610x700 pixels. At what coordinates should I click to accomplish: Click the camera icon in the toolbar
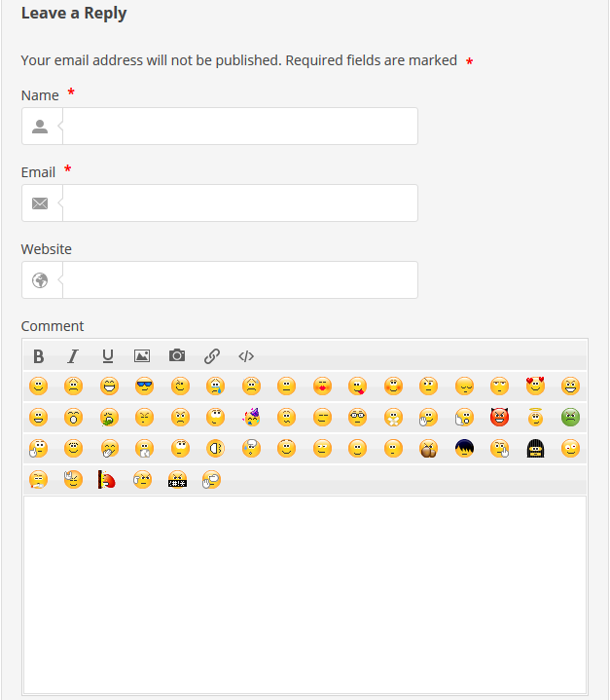[x=177, y=355]
